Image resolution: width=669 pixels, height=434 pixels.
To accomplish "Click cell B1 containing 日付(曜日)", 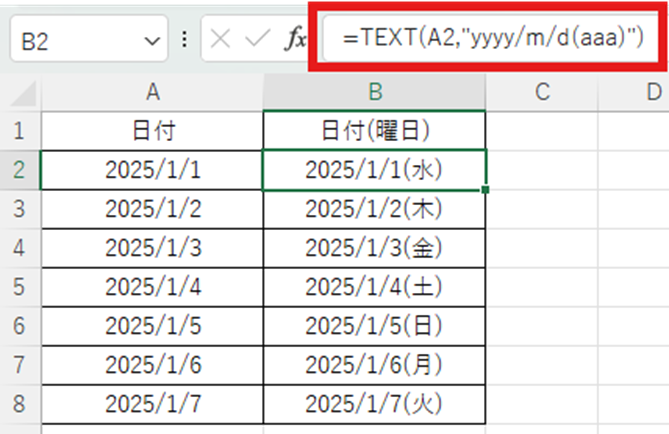I will (375, 130).
